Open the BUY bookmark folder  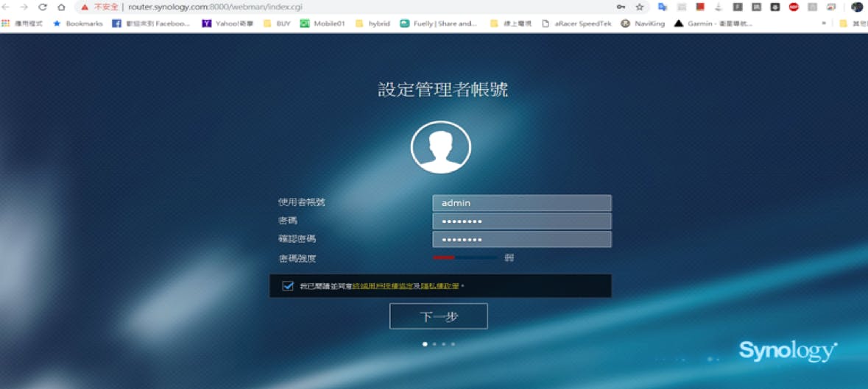(276, 24)
